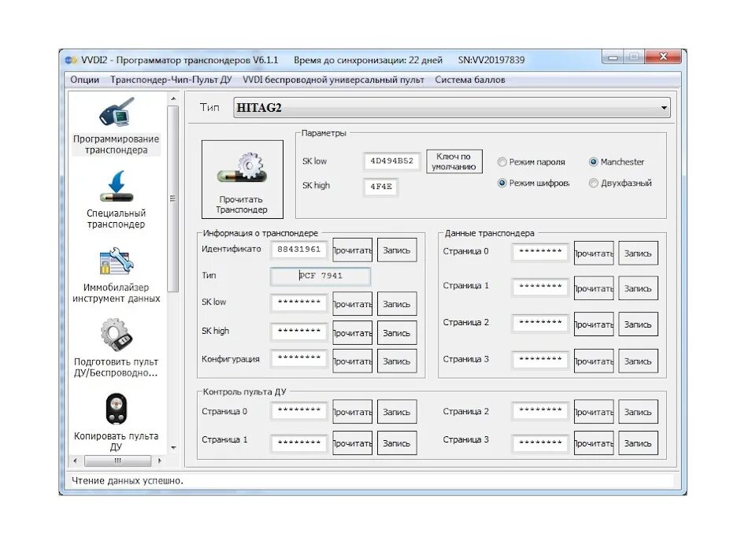756x552 pixels.
Task: Read Страница 2 in Данные транспондера
Action: click(594, 324)
